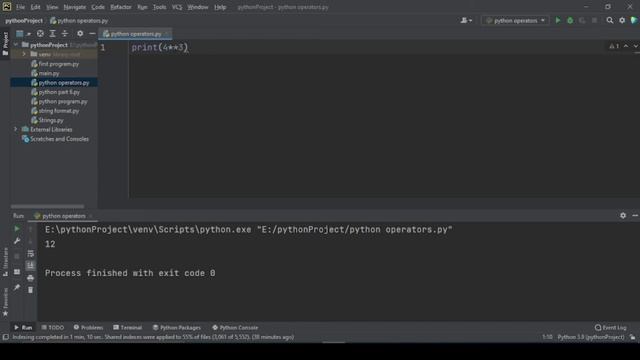The image size is (640, 360).
Task: Expand the venv folder
Action: (x=24, y=54)
